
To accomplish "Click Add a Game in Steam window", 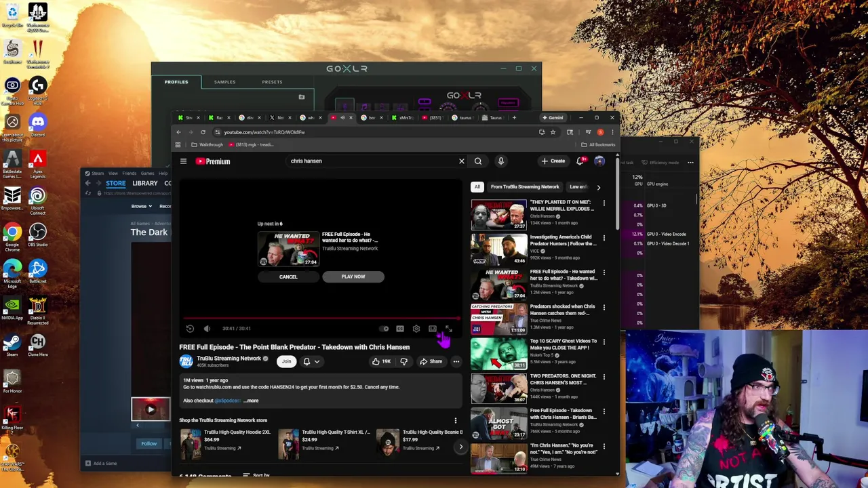I will coord(100,464).
